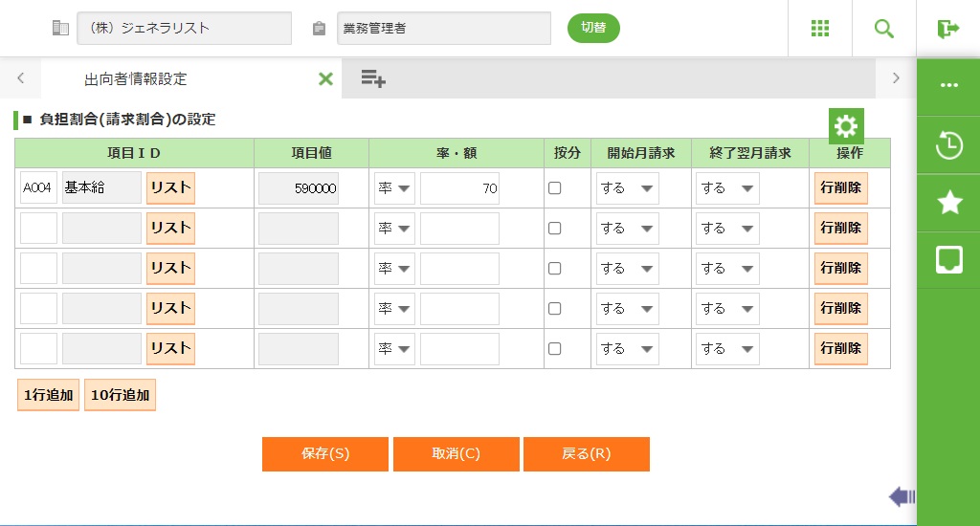Click the logout exit icon

[x=948, y=29]
